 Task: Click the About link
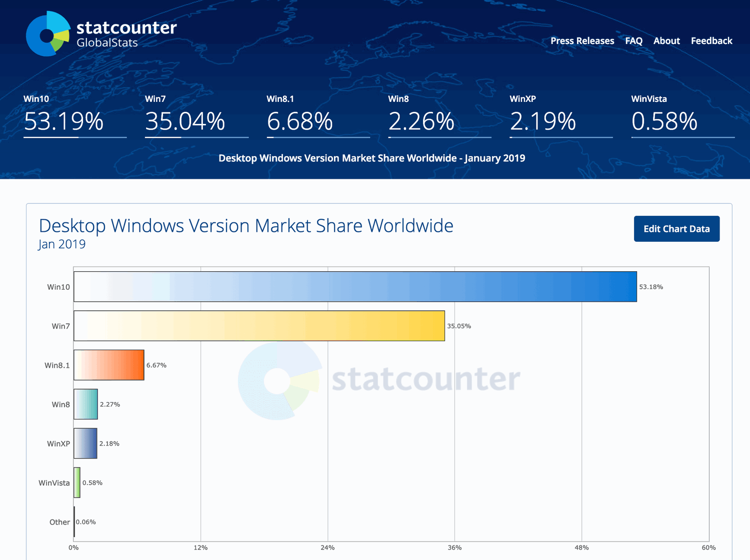pos(666,41)
